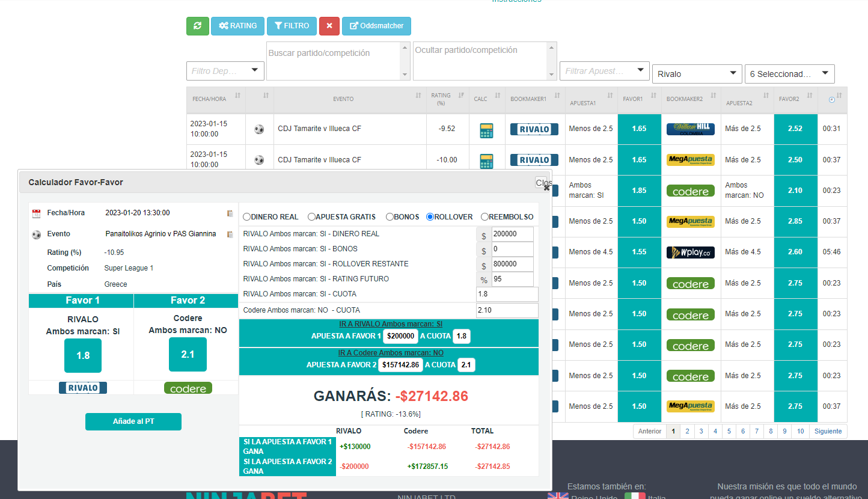Click the teal 1.8 Favor 1 odds tile
The height and width of the screenshot is (499, 868).
pyautogui.click(x=83, y=355)
